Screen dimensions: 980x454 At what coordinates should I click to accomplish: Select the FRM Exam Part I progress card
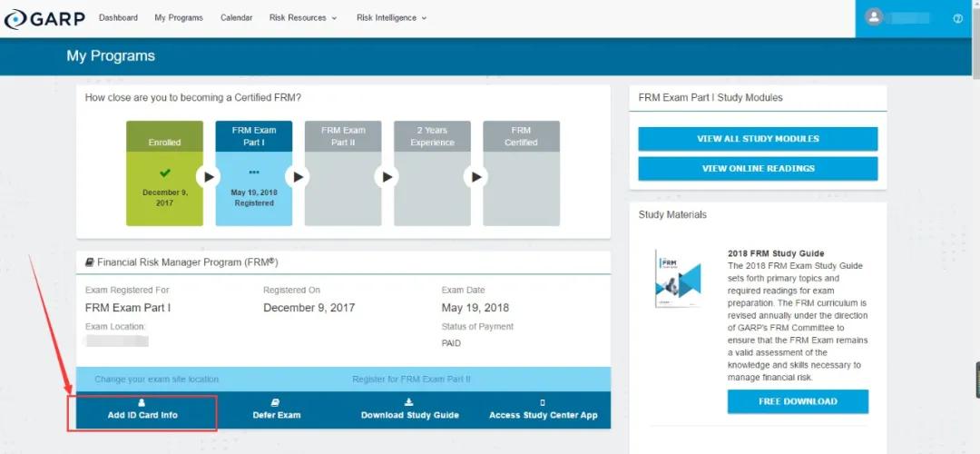[254, 173]
